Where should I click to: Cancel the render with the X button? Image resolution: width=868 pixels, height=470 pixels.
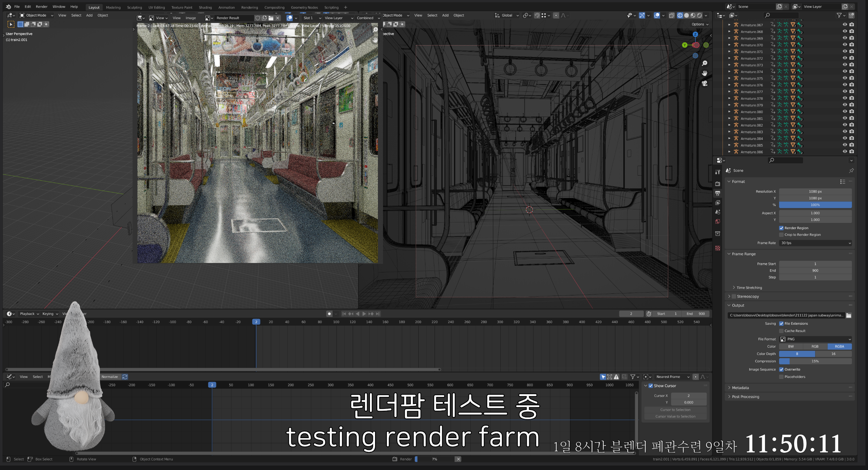click(x=458, y=459)
